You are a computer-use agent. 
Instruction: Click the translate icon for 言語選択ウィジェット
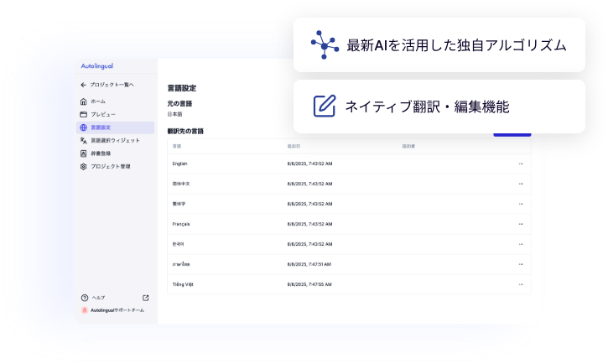[83, 141]
